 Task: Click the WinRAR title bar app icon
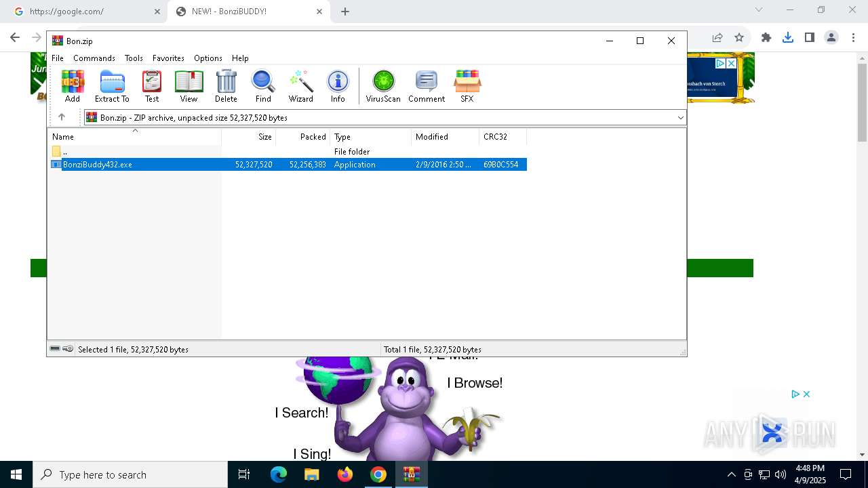[x=58, y=41]
